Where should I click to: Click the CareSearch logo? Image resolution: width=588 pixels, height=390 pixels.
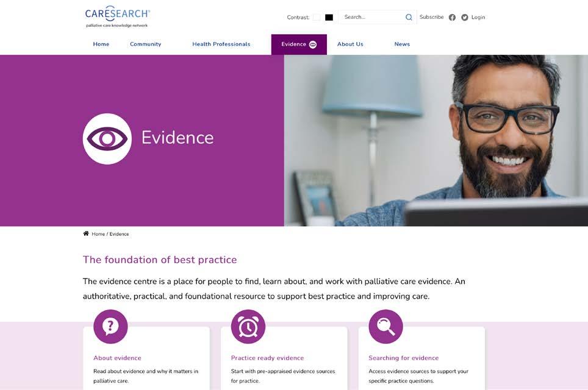coord(117,16)
